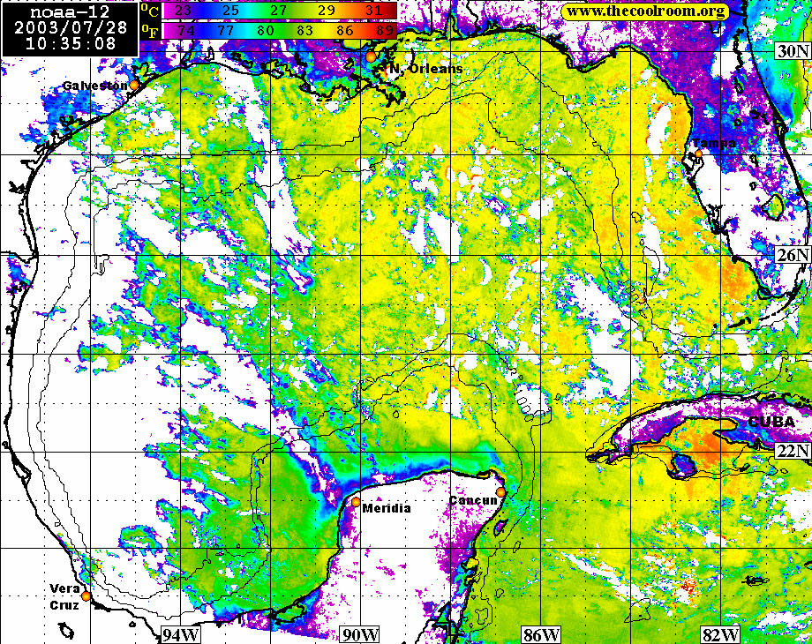
Task: Select the 'CUBA' island label
Action: pyautogui.click(x=771, y=422)
